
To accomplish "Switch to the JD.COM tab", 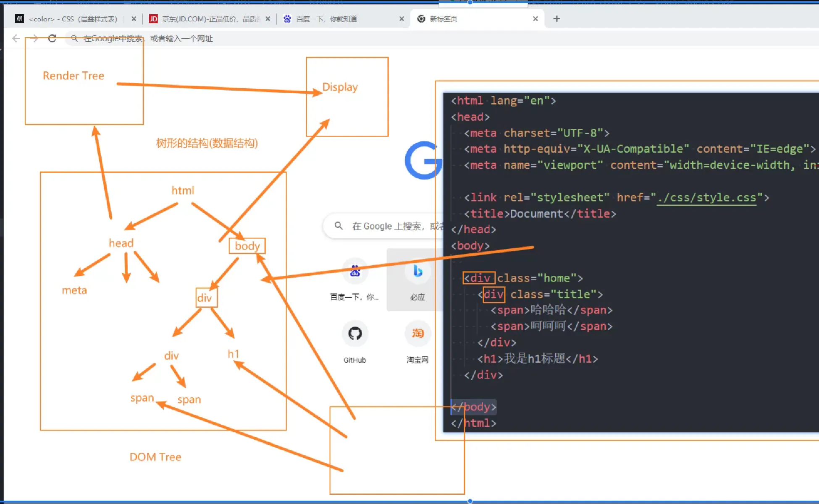I will click(208, 19).
